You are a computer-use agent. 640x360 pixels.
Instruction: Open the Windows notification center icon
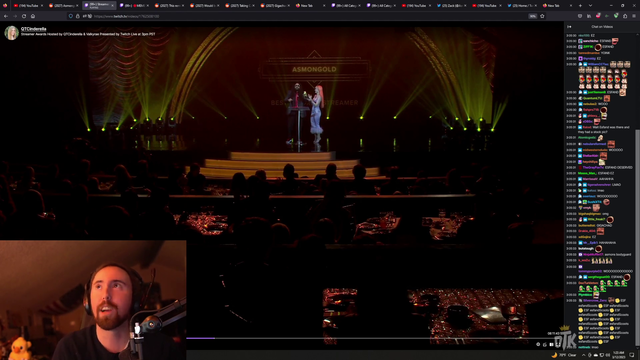[632, 355]
